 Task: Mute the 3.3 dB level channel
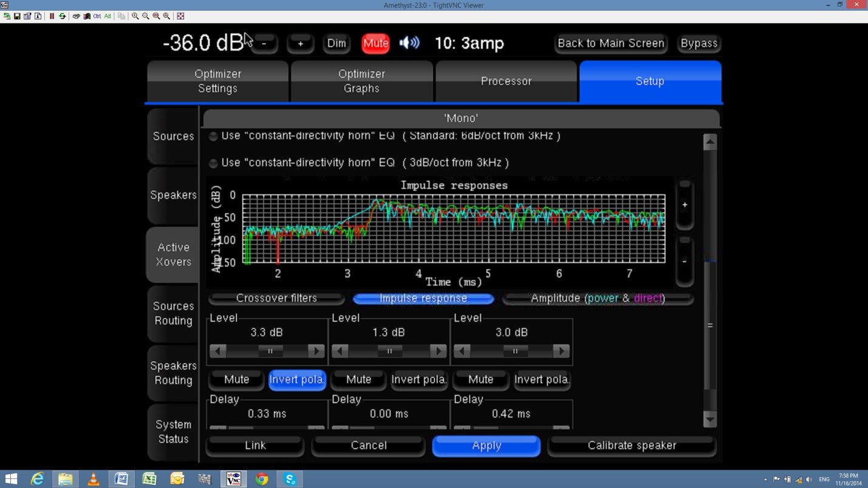coord(236,379)
